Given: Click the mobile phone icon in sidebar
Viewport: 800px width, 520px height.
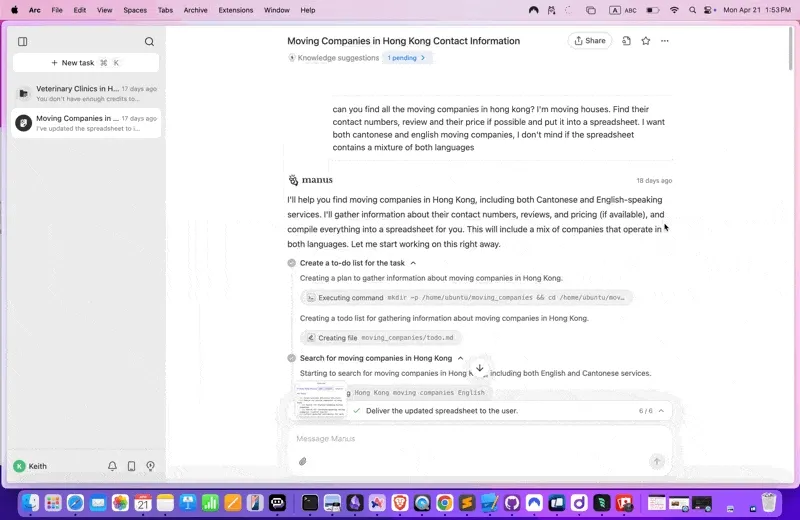Looking at the screenshot, I should click(131, 466).
